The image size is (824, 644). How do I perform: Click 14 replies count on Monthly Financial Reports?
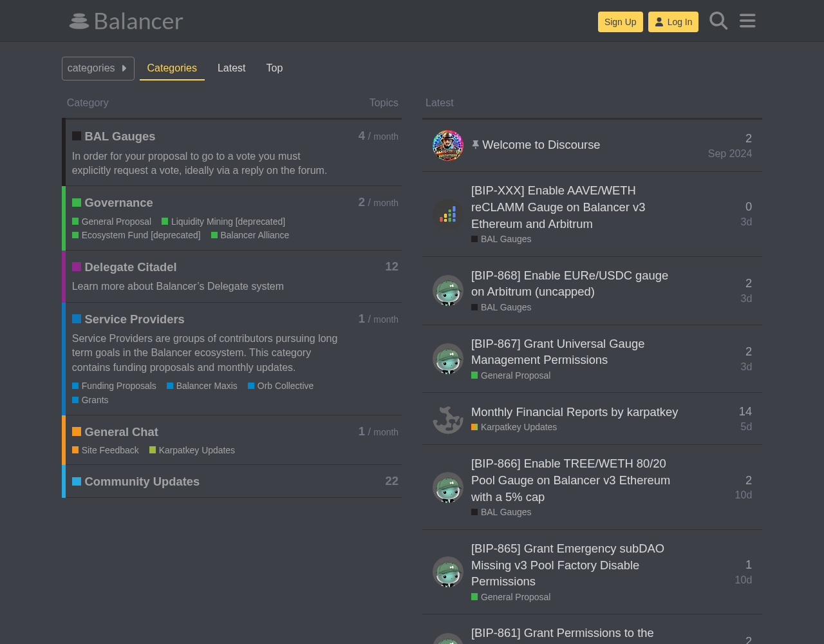point(745,412)
